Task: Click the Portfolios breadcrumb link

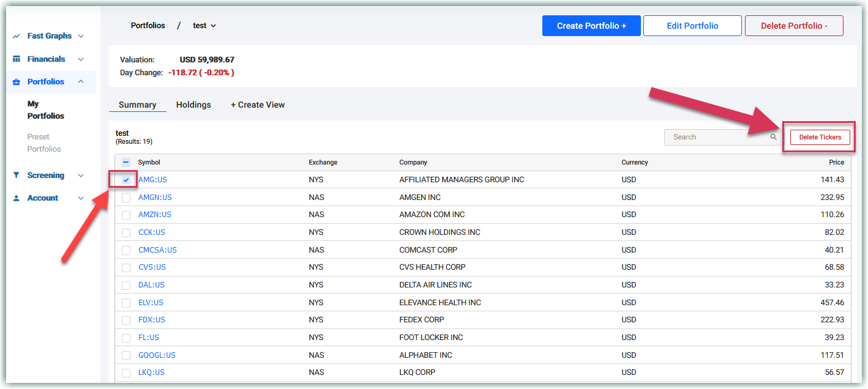Action: coord(148,26)
